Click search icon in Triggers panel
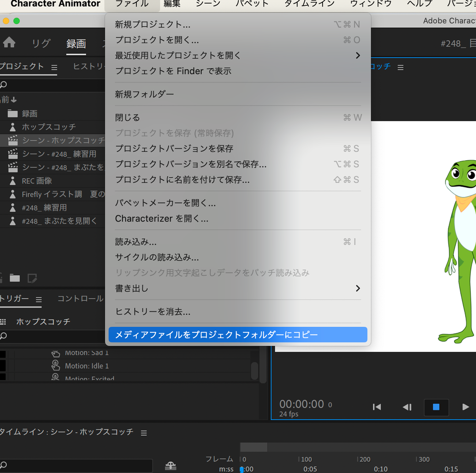This screenshot has width=476, height=473. tap(3, 336)
